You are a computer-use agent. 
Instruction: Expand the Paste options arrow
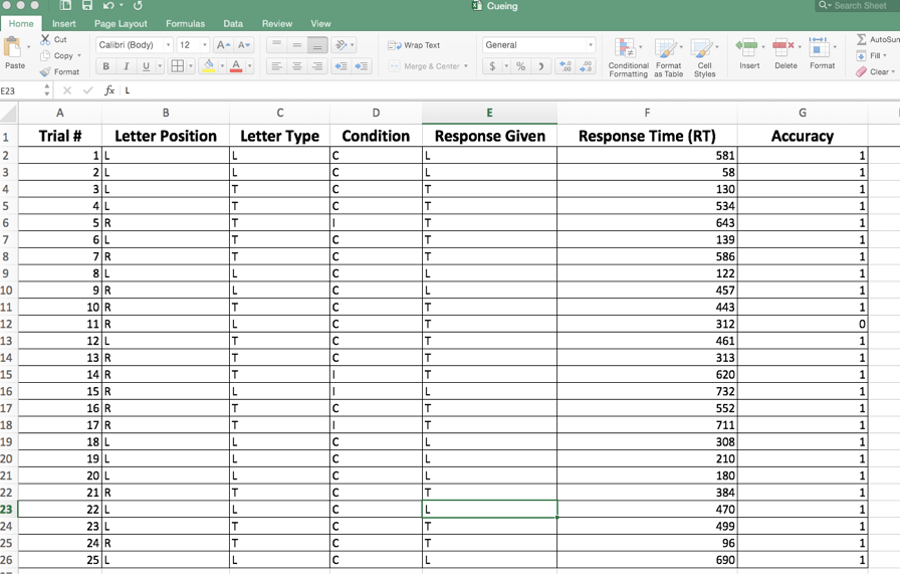tap(29, 46)
